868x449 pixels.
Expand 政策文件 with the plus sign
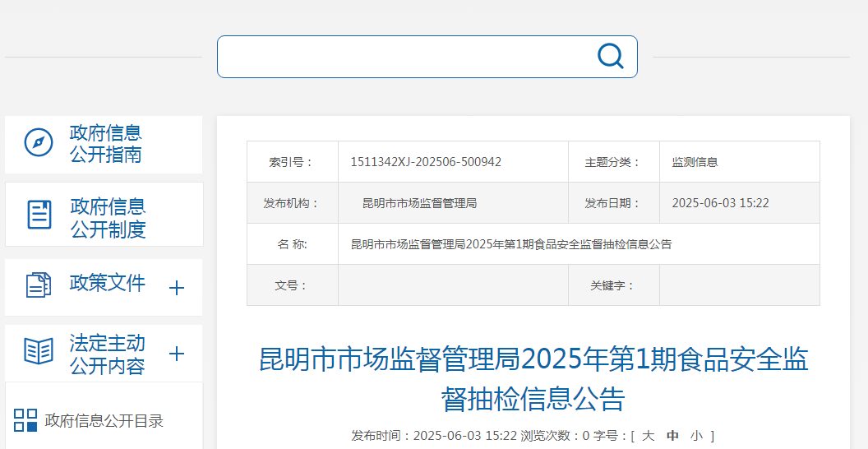pyautogui.click(x=176, y=288)
